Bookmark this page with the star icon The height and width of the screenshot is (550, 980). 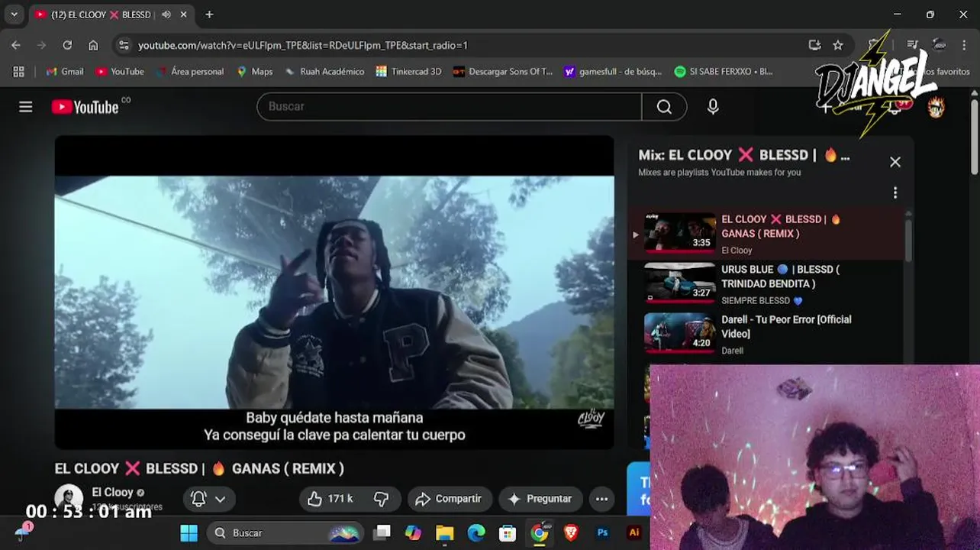(x=838, y=45)
